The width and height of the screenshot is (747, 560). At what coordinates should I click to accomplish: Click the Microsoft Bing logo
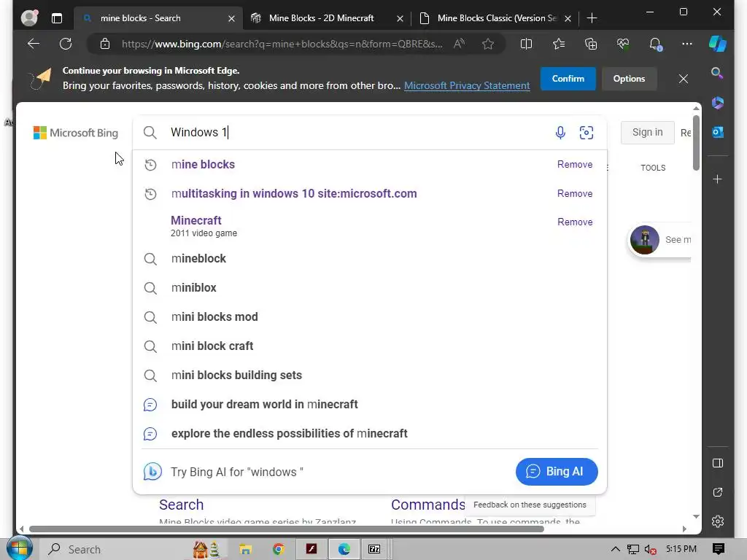pos(76,133)
